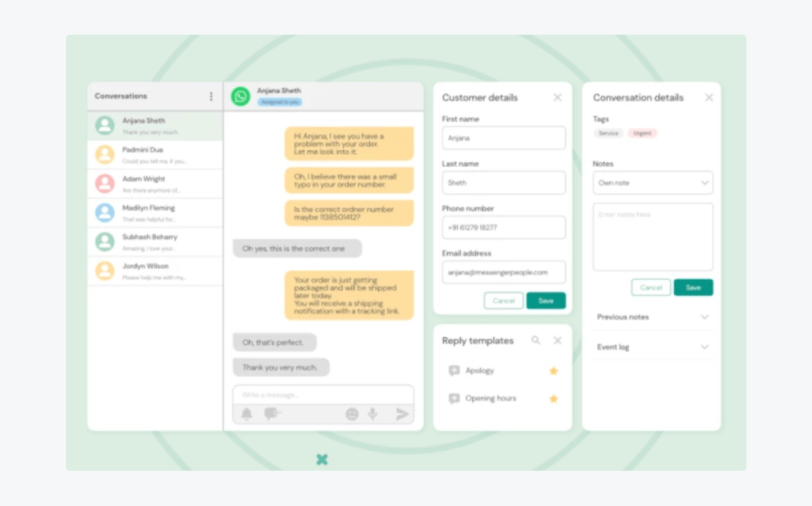The height and width of the screenshot is (506, 812).
Task: Click the quick-reply chat bubble icon in composer
Action: coord(271,413)
